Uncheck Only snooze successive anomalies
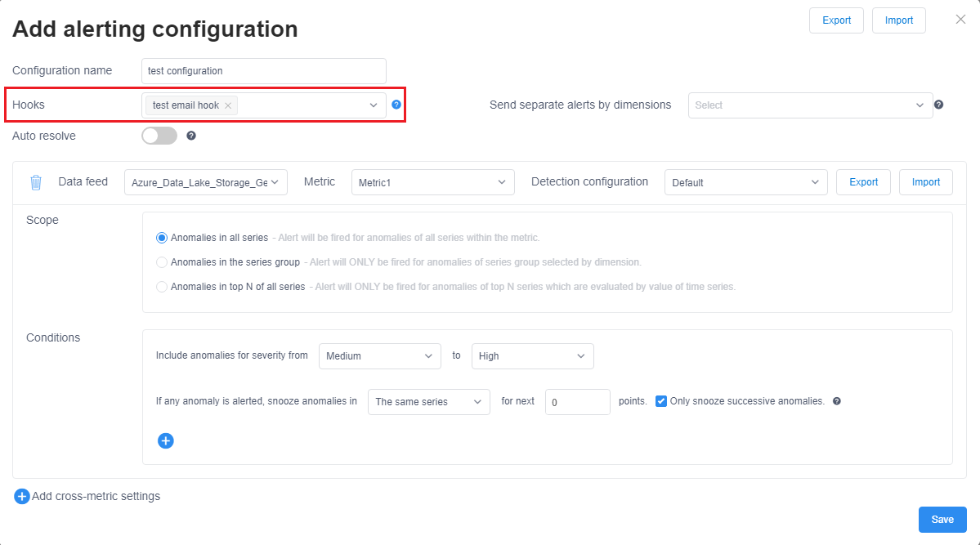980x545 pixels. pyautogui.click(x=661, y=401)
